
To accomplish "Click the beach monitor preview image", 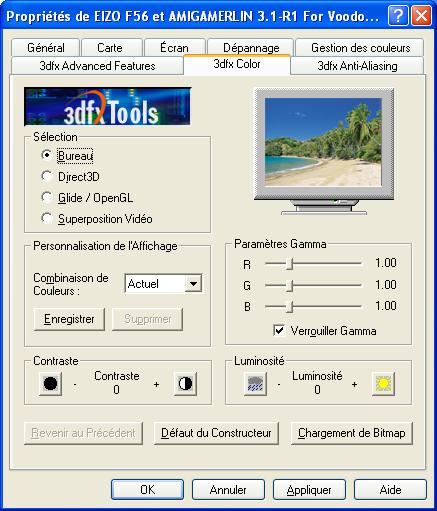I will [323, 142].
